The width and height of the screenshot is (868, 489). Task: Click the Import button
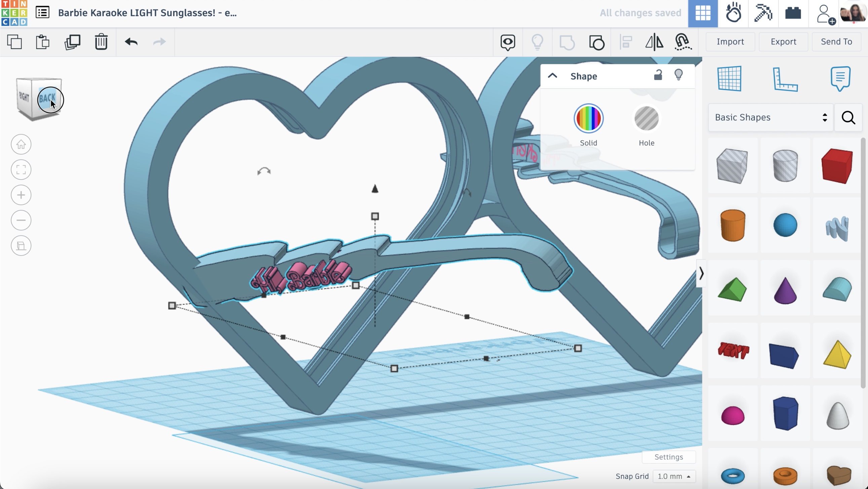[730, 41]
